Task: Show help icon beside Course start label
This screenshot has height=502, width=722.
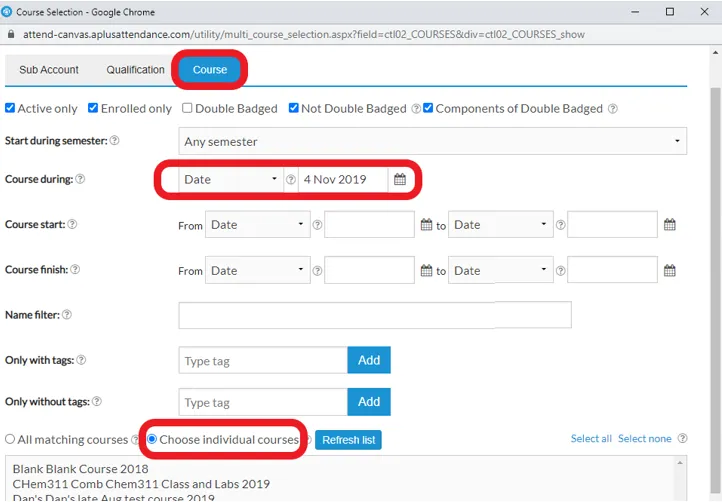Action: 72,224
